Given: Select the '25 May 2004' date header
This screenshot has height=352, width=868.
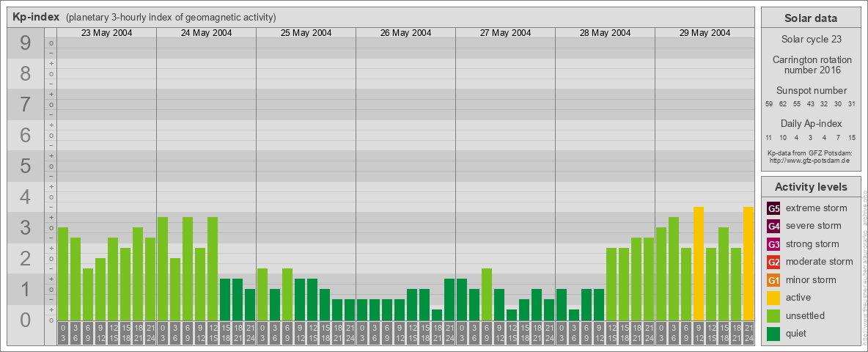Looking at the screenshot, I should pos(306,33).
